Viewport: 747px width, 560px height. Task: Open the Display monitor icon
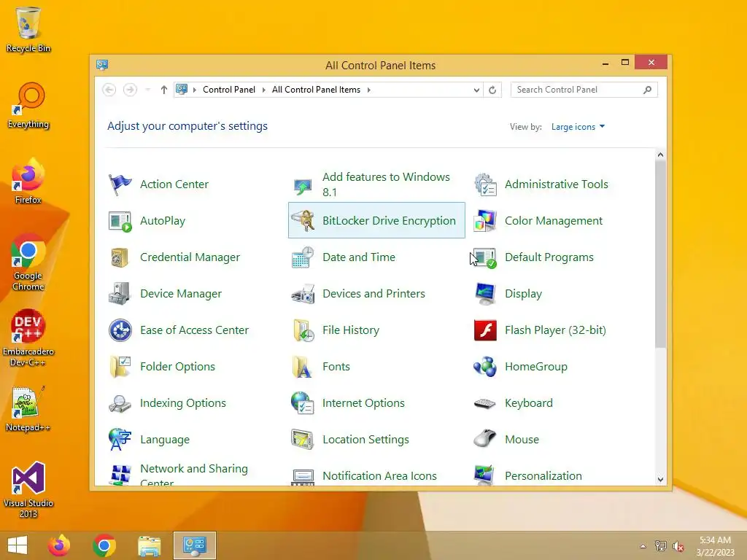click(x=485, y=294)
